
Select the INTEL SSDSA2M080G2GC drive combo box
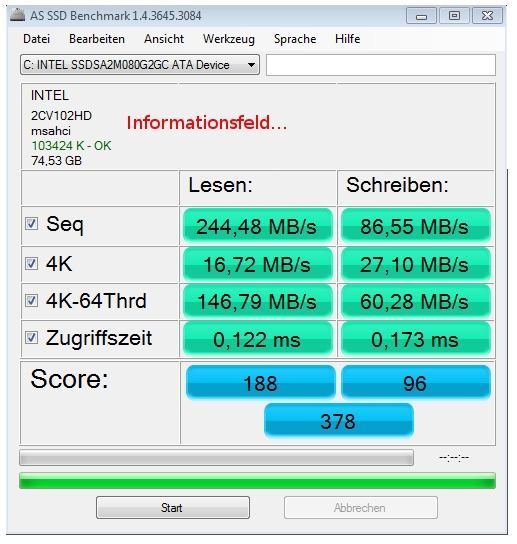point(140,65)
